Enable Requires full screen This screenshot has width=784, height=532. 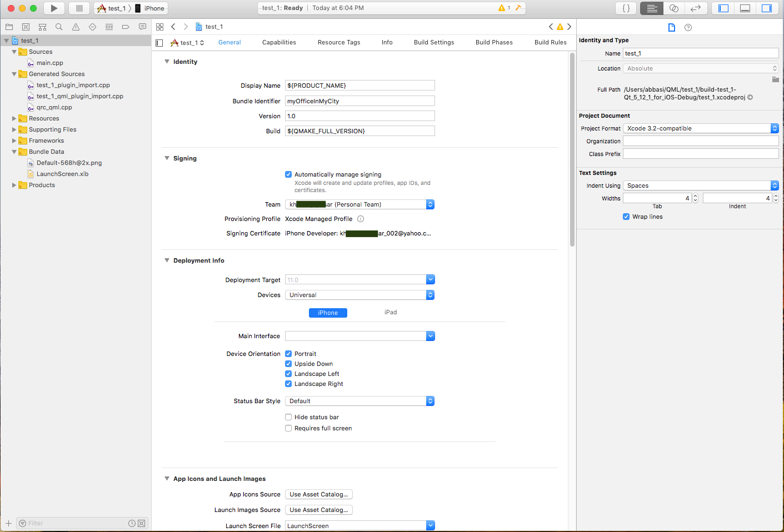point(288,428)
